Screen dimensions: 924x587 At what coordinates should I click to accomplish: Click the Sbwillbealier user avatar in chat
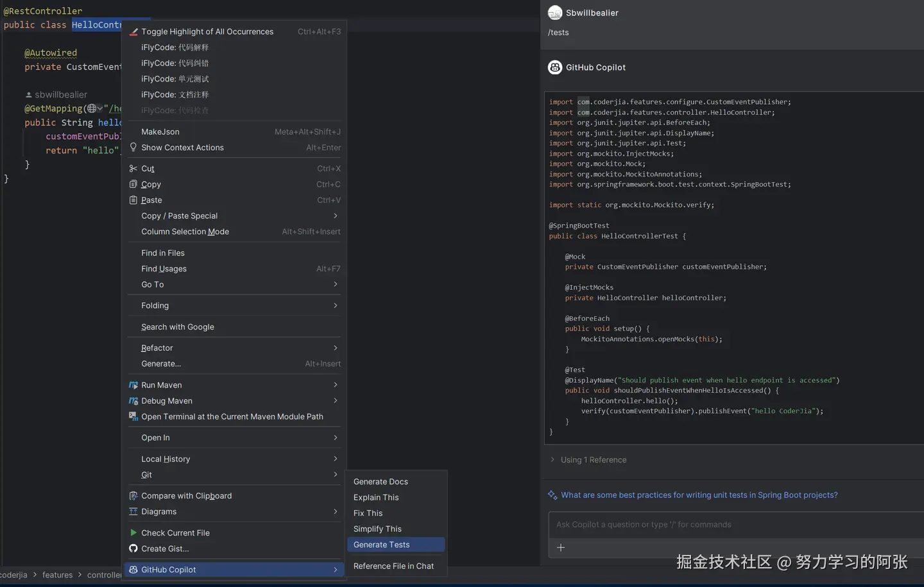tap(555, 13)
